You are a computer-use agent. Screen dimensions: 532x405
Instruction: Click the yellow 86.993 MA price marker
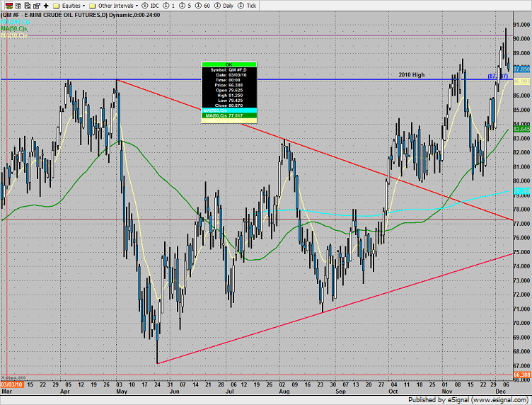click(521, 81)
